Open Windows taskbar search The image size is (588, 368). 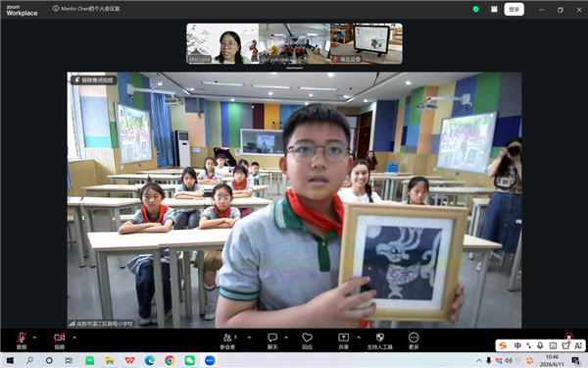point(29,360)
